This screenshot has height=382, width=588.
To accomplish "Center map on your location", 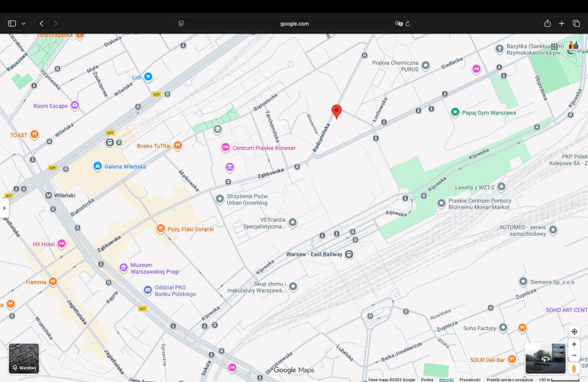I will (x=574, y=331).
